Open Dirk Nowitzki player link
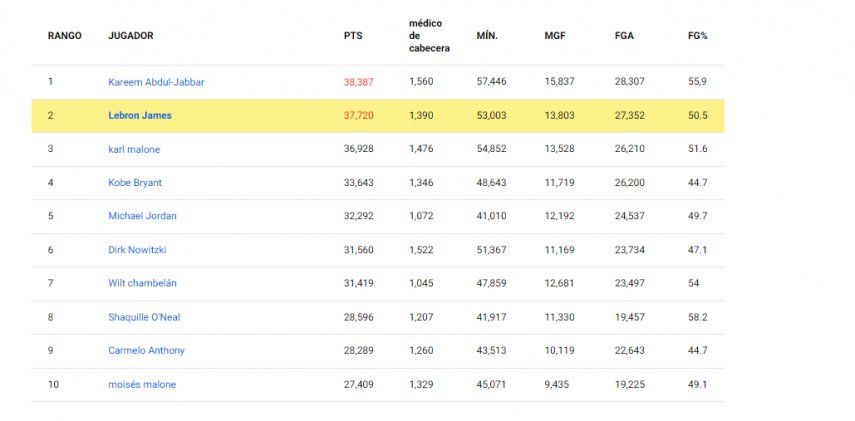This screenshot has width=855, height=421. [x=138, y=250]
